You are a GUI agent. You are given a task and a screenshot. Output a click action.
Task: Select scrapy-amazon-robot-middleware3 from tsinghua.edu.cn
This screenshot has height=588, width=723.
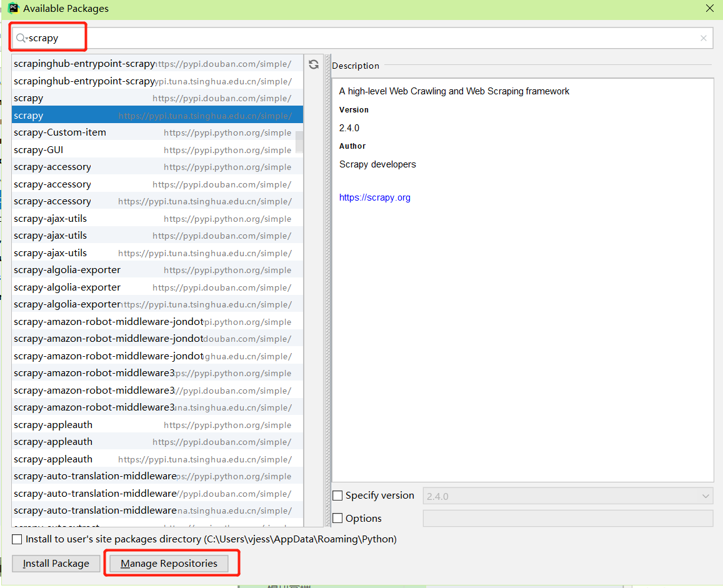(x=157, y=407)
